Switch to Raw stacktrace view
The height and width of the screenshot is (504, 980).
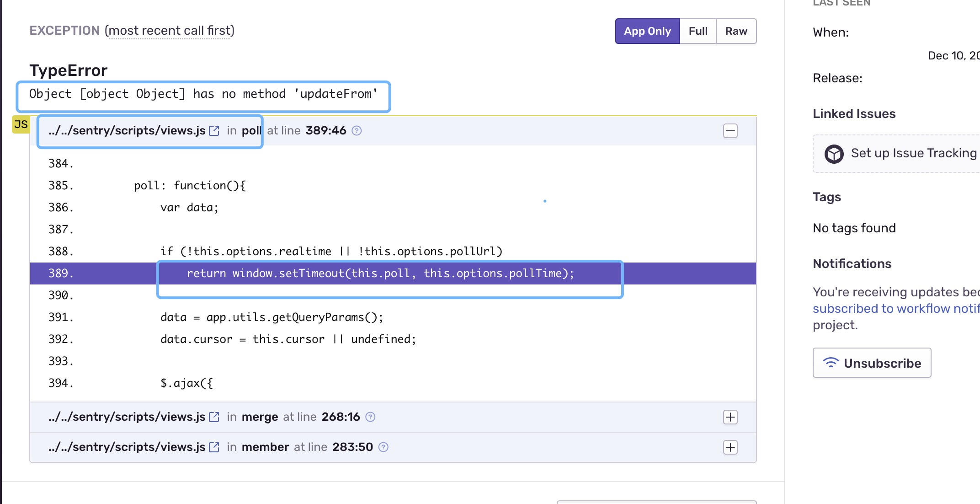736,31
